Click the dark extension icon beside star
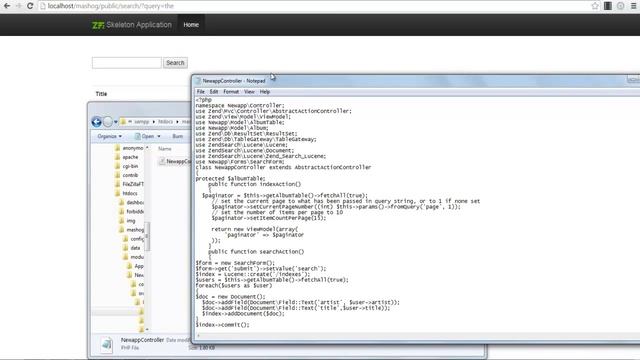 (x=608, y=6)
